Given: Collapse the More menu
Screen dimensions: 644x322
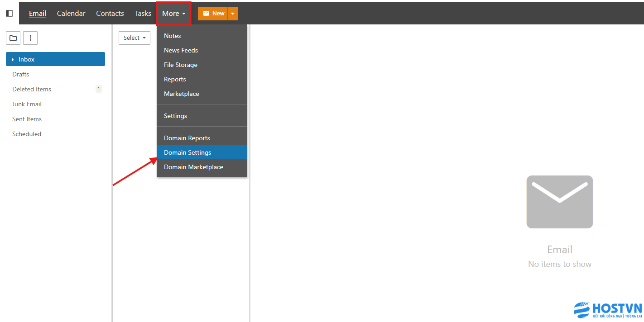Looking at the screenshot, I should 174,14.
